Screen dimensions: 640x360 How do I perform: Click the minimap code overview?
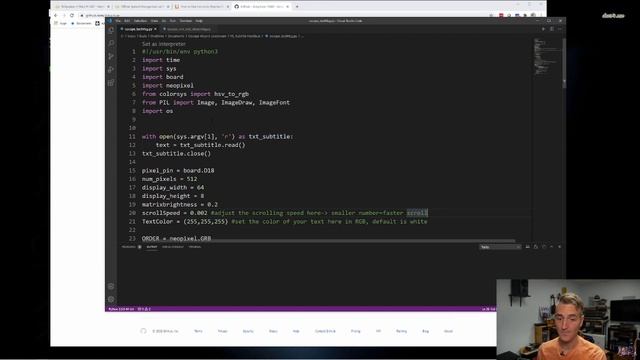pyautogui.click(x=547, y=57)
